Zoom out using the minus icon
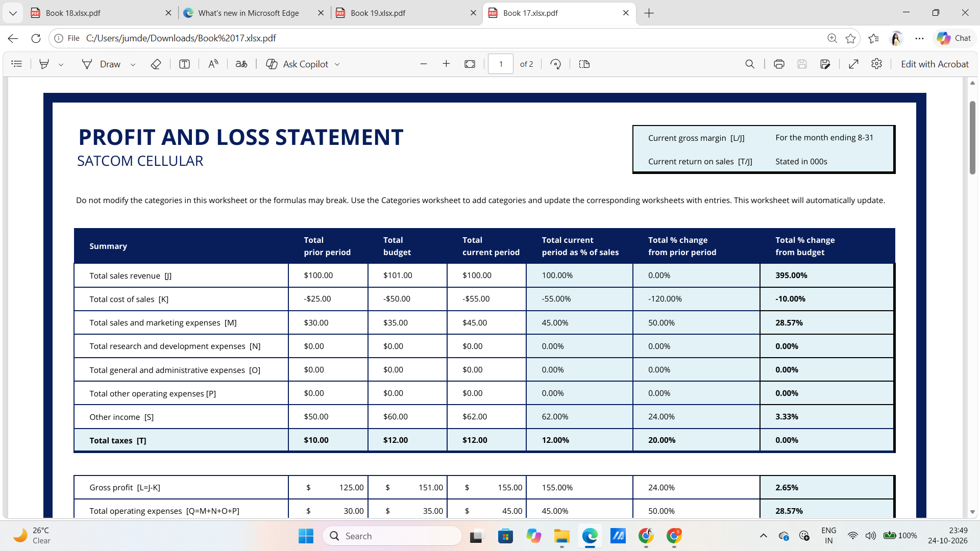This screenshot has height=551, width=980. pyautogui.click(x=423, y=64)
